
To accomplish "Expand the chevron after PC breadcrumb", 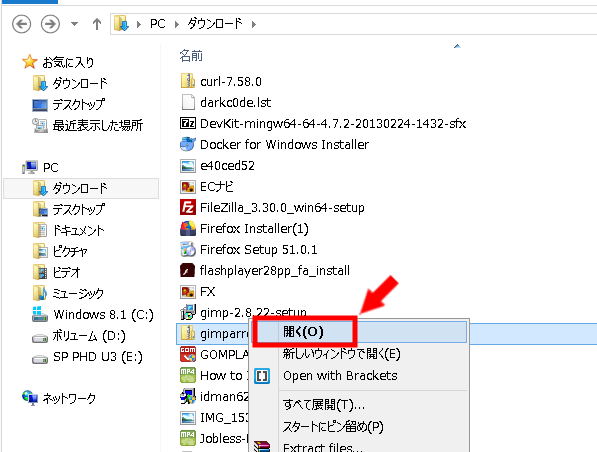I will [x=177, y=24].
